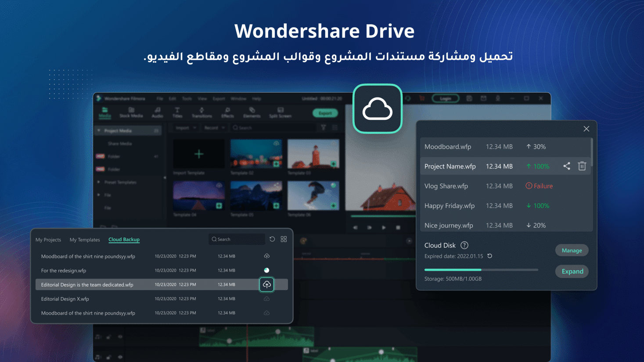Open the Record dropdown in media panel
This screenshot has height=362, width=644.
click(214, 128)
